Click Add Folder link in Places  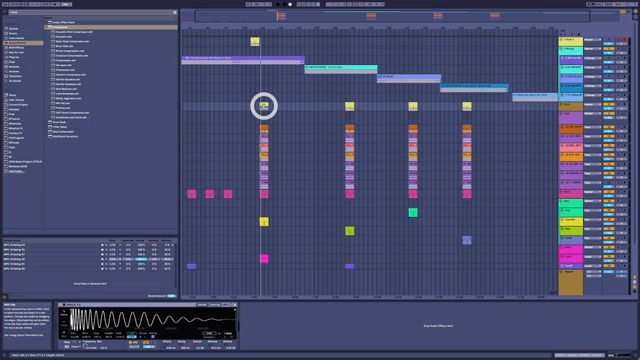point(16,171)
